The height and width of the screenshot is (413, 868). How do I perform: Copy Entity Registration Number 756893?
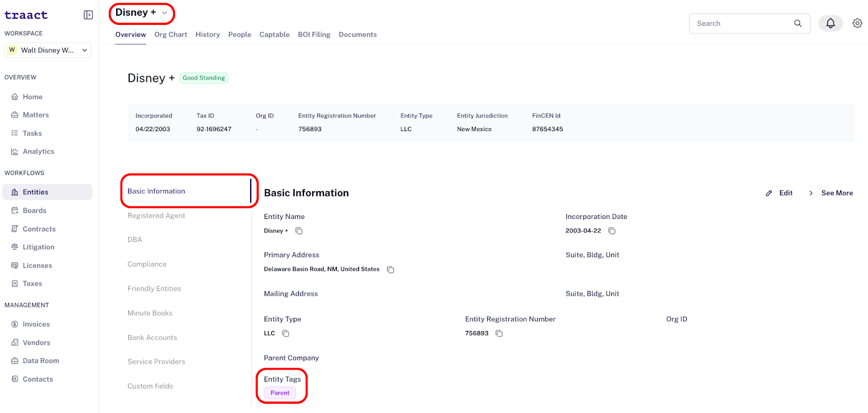499,333
